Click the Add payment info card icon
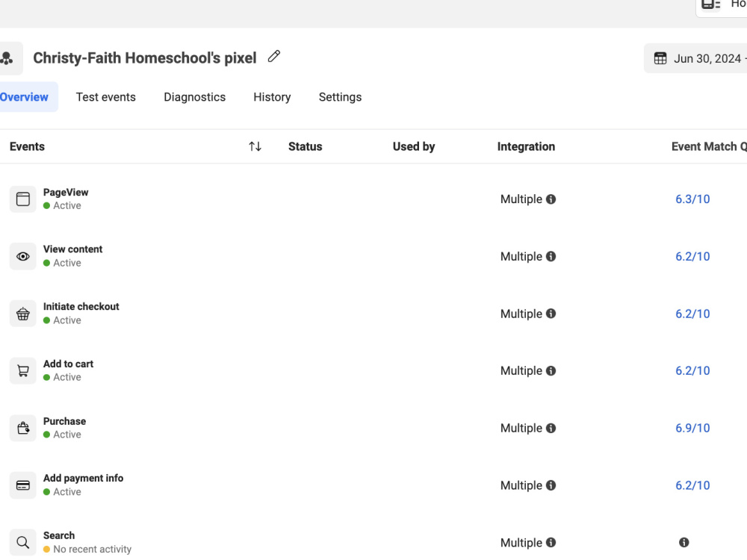Viewport: 747px width, 560px height. point(23,485)
